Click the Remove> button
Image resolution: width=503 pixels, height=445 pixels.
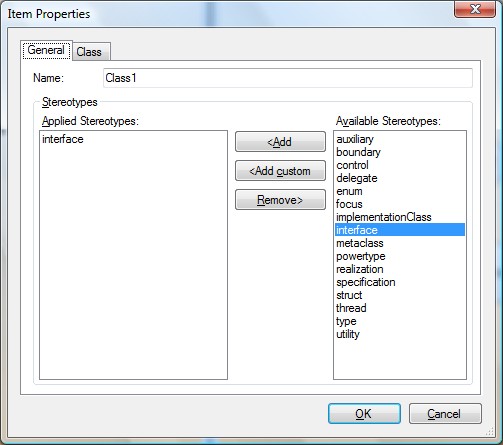[x=280, y=200]
